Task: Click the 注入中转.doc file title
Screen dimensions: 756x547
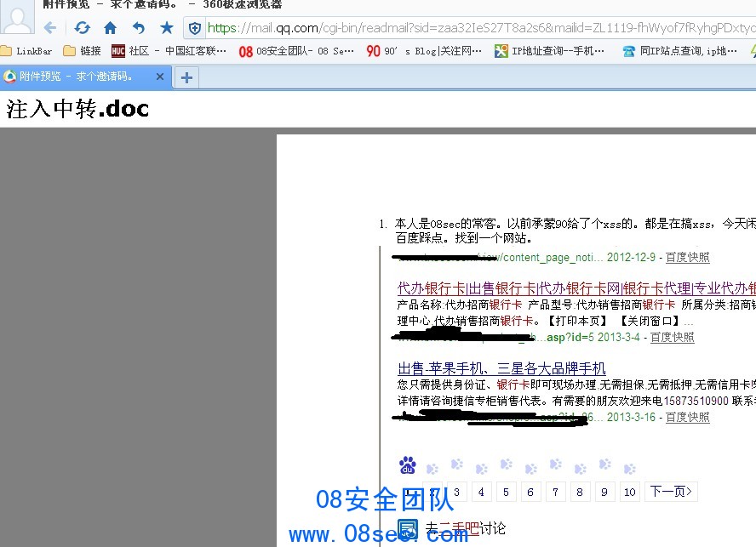Action: pos(77,109)
